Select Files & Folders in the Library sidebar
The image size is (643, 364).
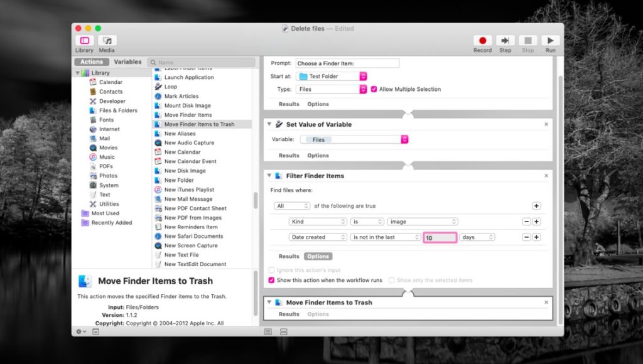(x=117, y=110)
